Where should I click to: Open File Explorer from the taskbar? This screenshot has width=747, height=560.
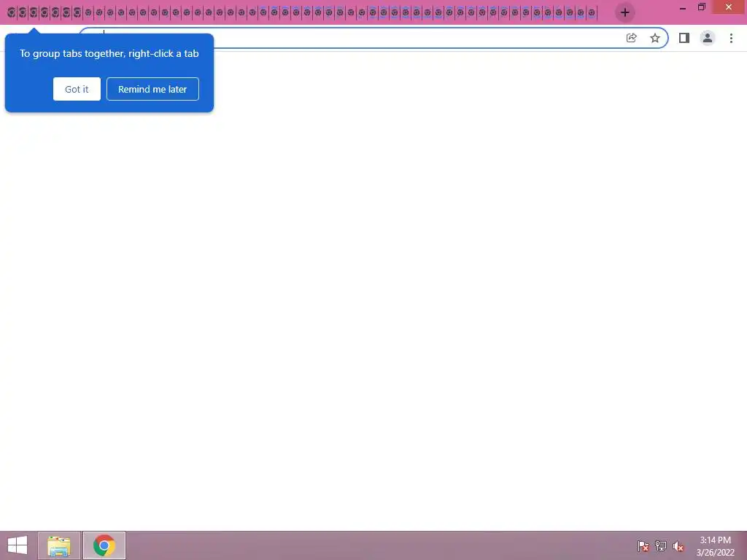click(x=59, y=545)
